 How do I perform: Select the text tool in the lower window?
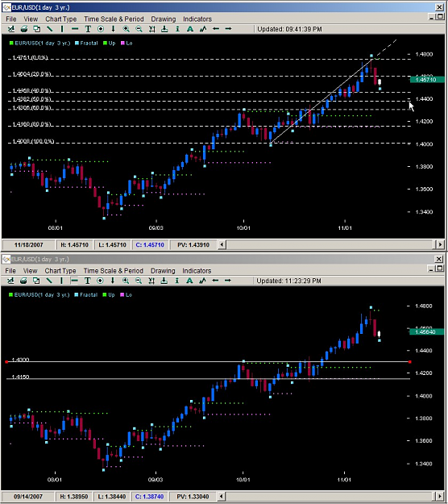(x=87, y=281)
